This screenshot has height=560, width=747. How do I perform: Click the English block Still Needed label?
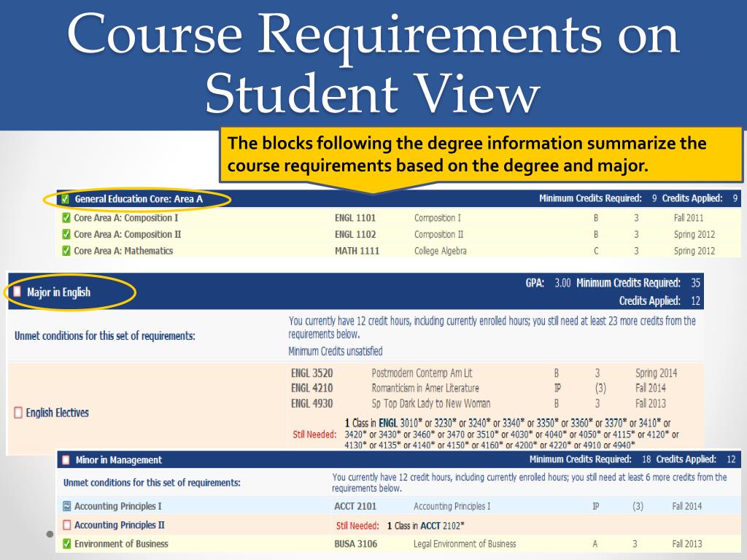314,435
